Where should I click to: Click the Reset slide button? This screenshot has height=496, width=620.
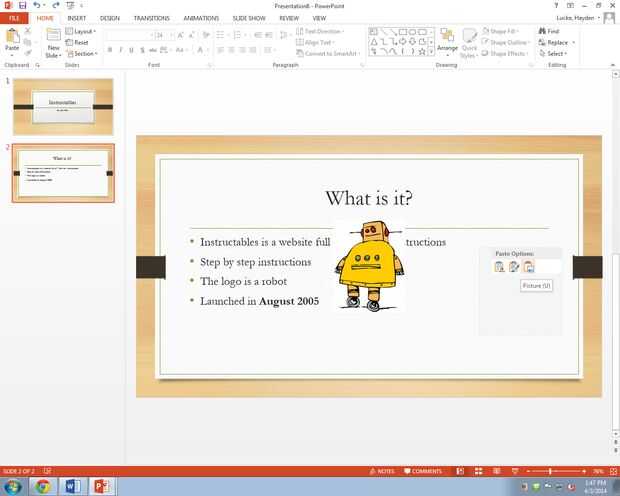click(x=77, y=42)
